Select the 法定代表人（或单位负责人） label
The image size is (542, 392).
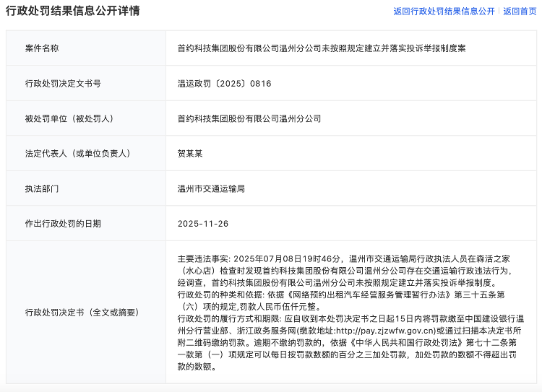click(x=77, y=153)
